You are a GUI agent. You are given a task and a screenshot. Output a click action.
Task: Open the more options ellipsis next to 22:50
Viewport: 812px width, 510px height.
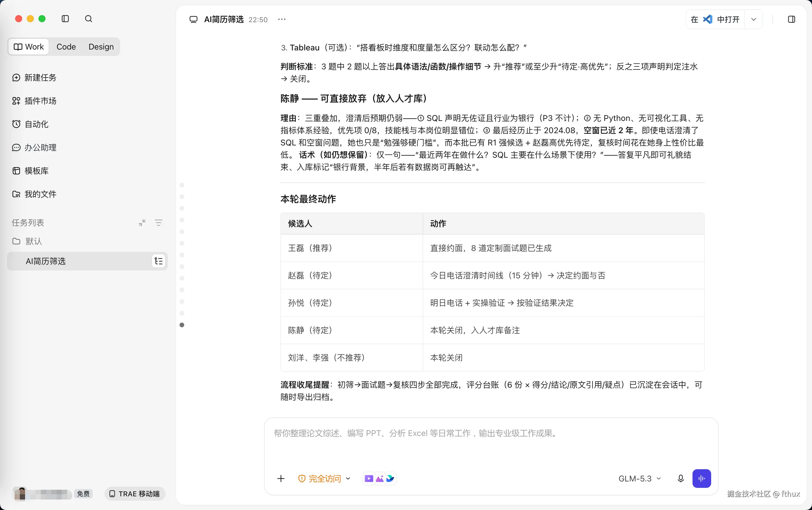(x=282, y=20)
